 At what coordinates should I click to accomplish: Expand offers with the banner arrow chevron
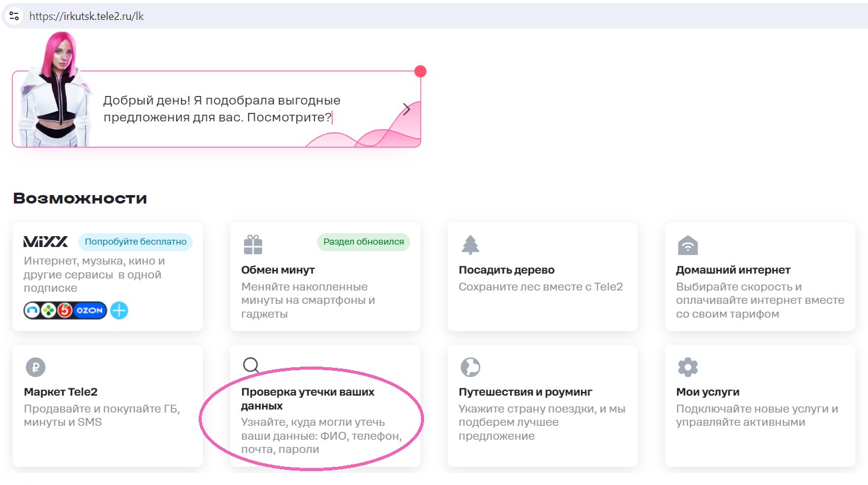407,109
